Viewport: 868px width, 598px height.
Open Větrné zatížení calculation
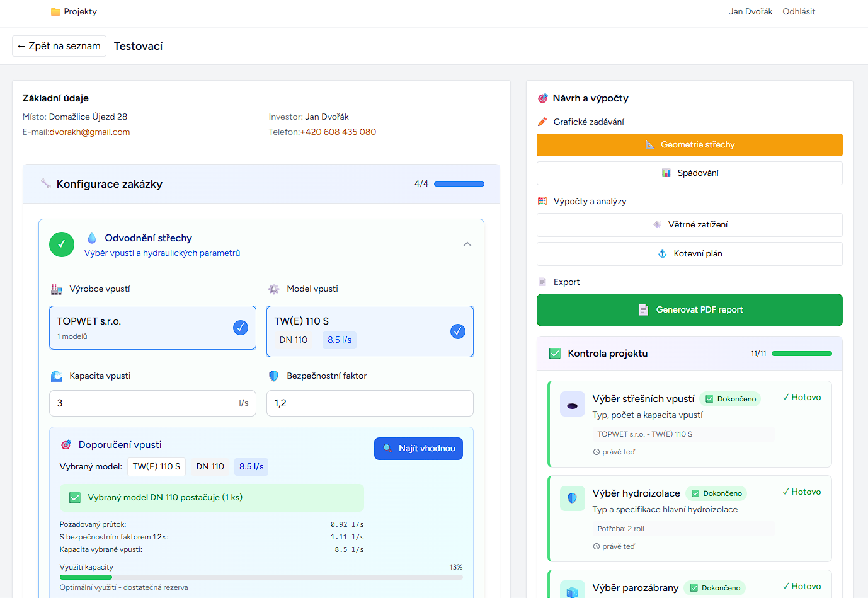coord(690,225)
